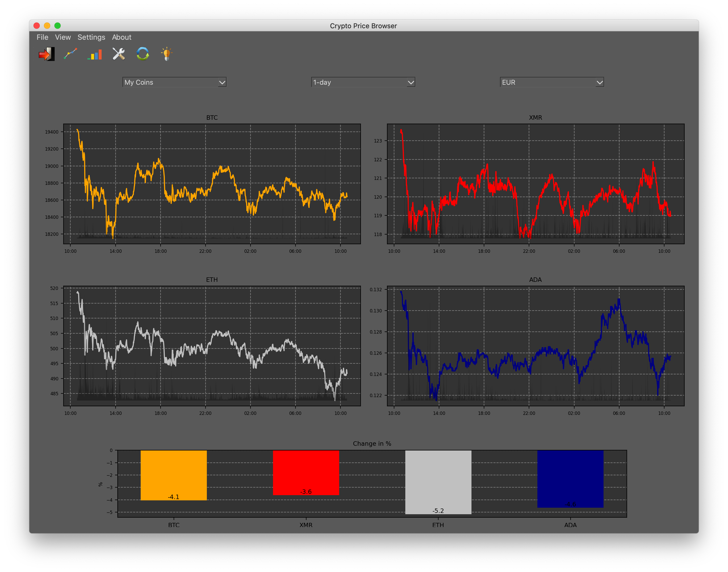Click the green zoom window button

[58, 26]
